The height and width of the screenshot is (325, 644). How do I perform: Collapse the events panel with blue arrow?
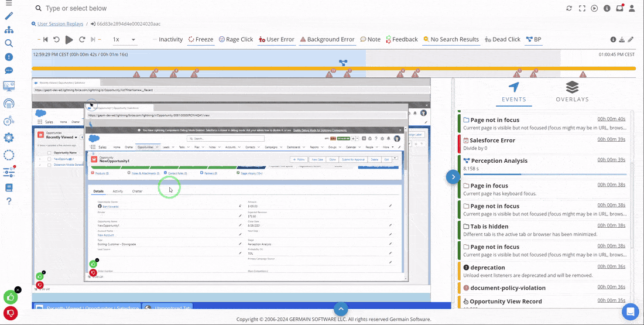pyautogui.click(x=453, y=177)
